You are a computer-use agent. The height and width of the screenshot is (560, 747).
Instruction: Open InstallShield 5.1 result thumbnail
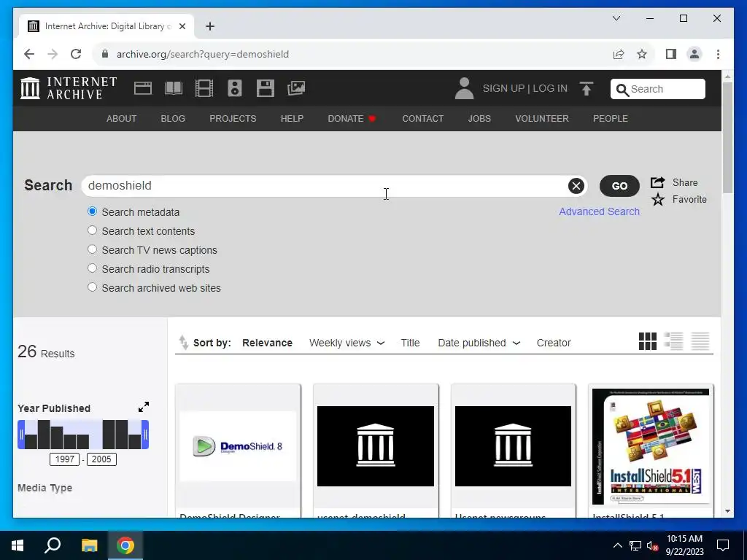650,446
